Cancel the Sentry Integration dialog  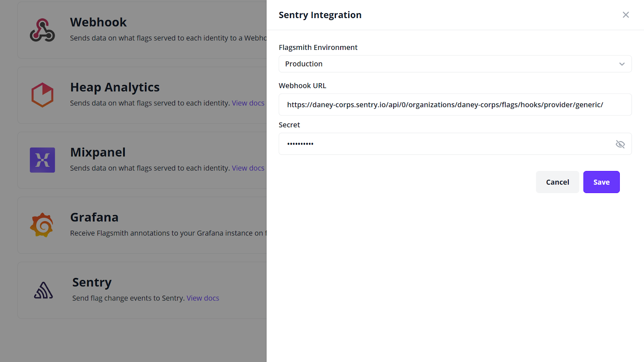[x=557, y=182]
